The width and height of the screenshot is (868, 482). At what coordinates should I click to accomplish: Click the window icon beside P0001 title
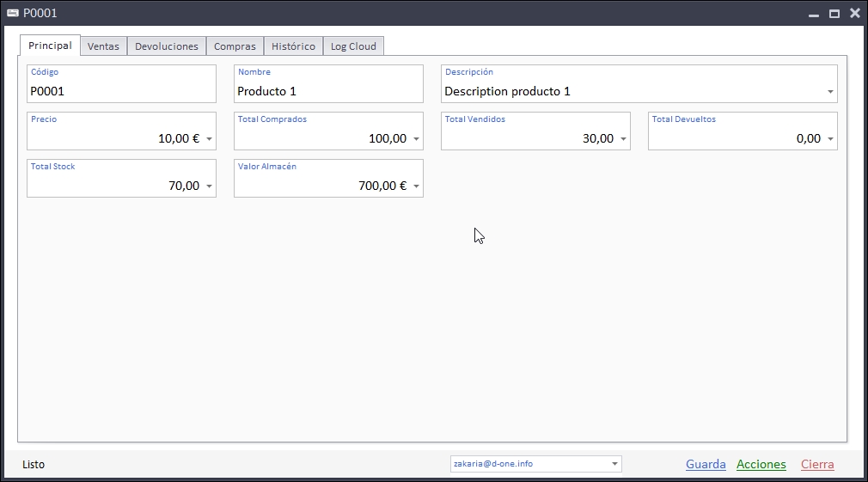click(x=12, y=13)
